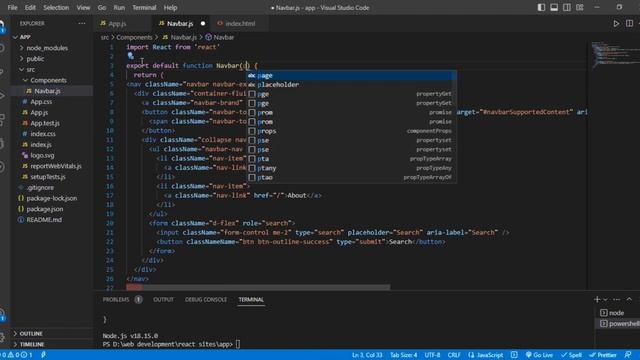Image resolution: width=640 pixels, height=360 pixels.
Task: Open App.css in the explorer
Action: [x=41, y=102]
